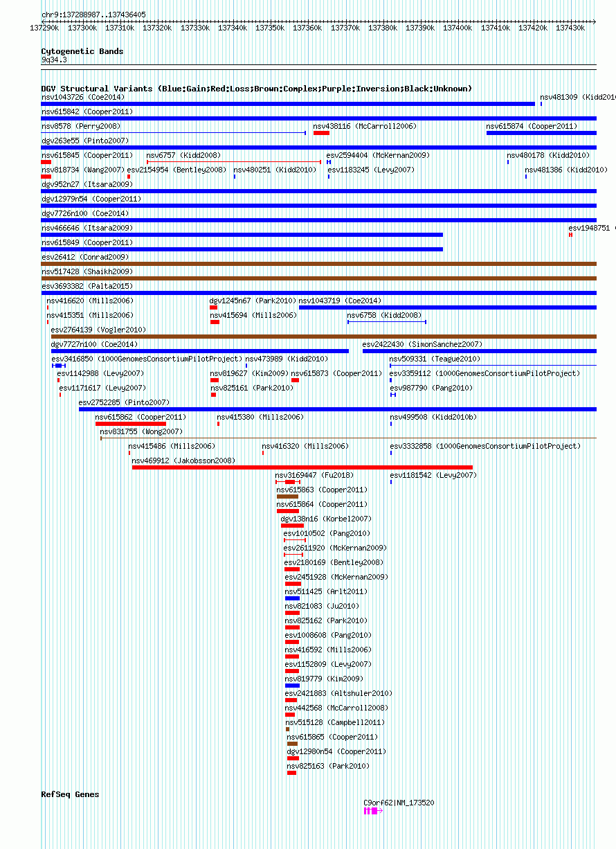
Task: Click dgv138n16 (Korbel2007) label
Action: pyautogui.click(x=326, y=519)
